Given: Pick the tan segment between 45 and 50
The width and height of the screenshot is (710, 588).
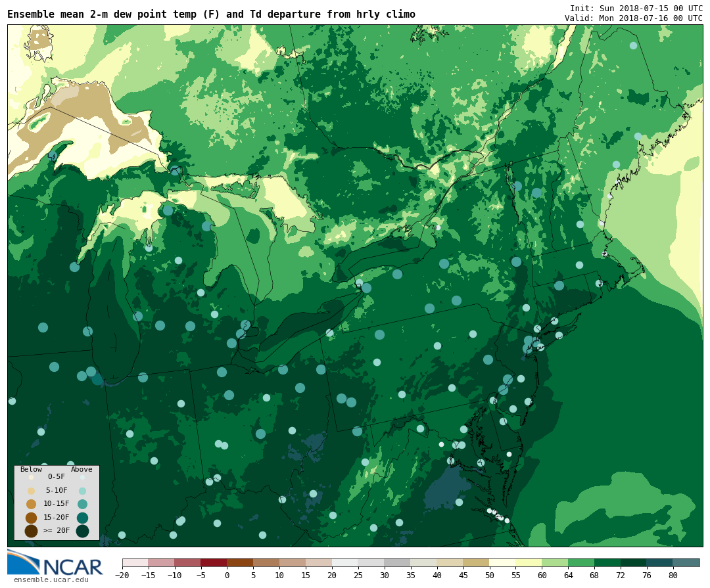Looking at the screenshot, I should click(477, 562).
